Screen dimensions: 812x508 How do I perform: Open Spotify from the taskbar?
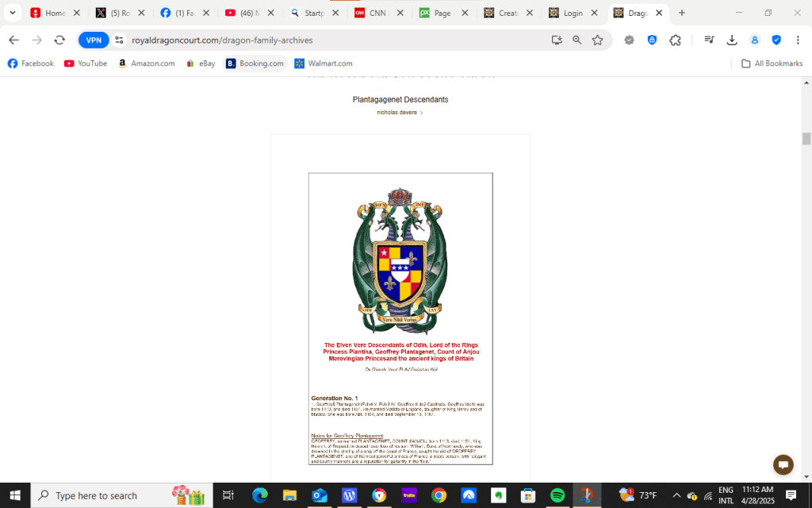coord(557,495)
